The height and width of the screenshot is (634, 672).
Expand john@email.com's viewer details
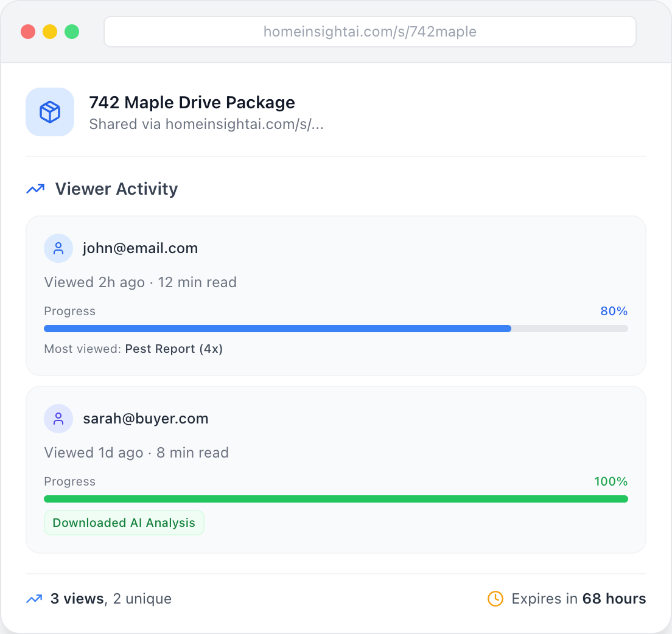click(140, 248)
